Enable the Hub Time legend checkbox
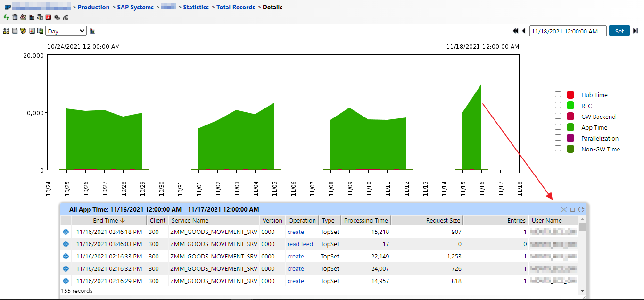Screen dimensions: 644x300 coord(558,94)
